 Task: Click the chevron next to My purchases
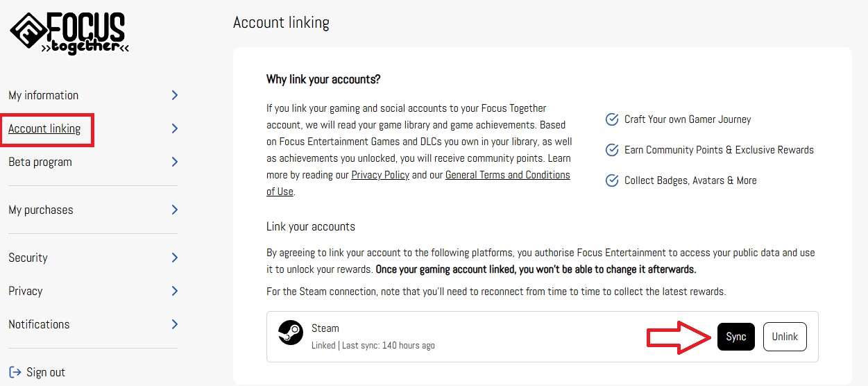pos(175,210)
